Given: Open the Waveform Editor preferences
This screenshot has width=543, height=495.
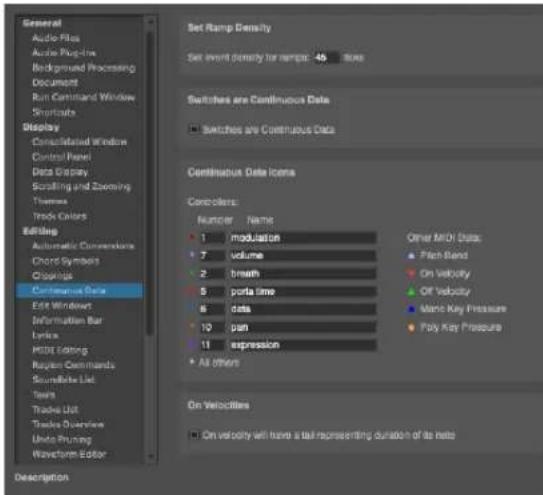Looking at the screenshot, I should [x=69, y=454].
